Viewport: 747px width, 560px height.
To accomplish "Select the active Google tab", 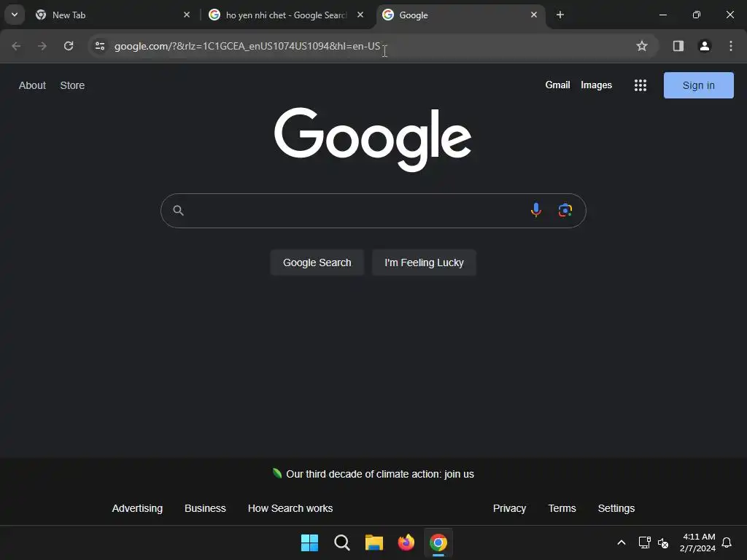I will click(x=461, y=15).
